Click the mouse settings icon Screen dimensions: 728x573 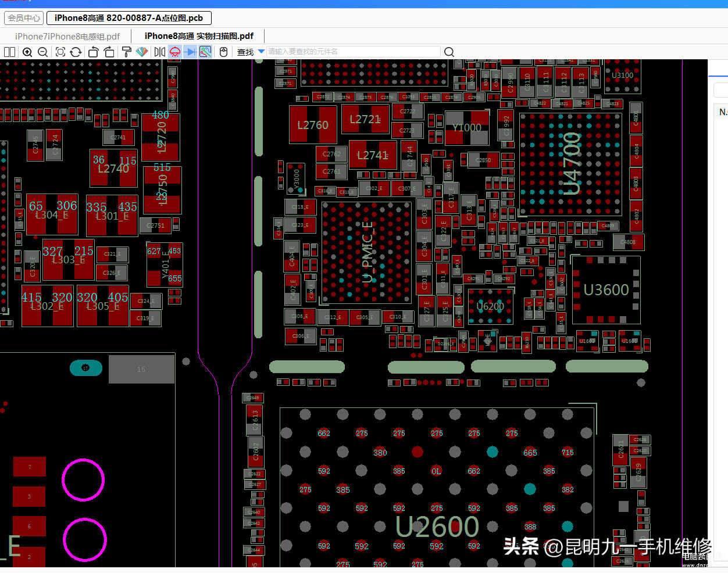(x=223, y=52)
